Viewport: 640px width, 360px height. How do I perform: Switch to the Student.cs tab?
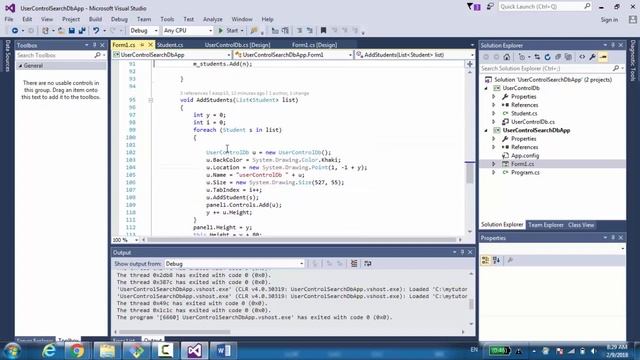[x=170, y=45]
